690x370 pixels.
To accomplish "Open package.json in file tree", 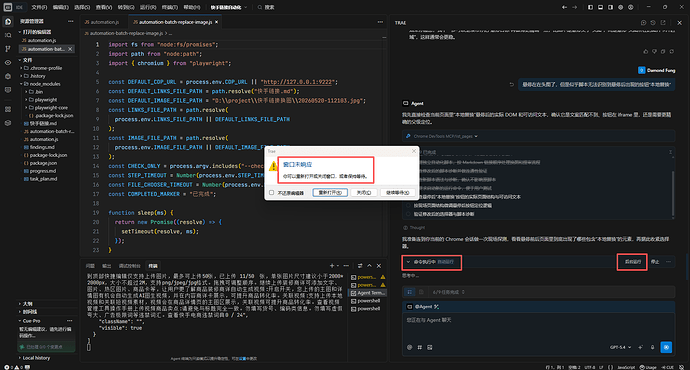I will click(43, 163).
